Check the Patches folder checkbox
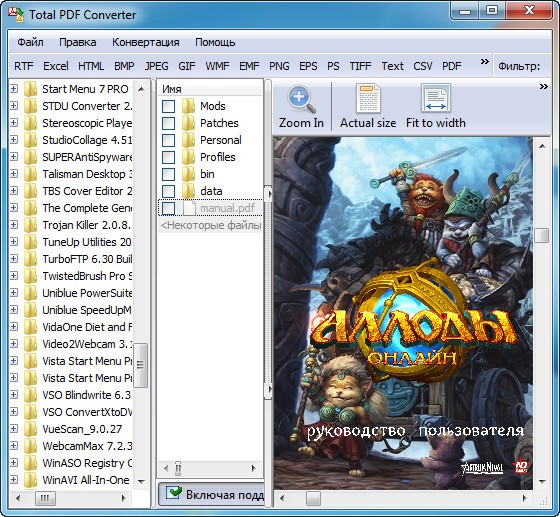 tap(169, 124)
